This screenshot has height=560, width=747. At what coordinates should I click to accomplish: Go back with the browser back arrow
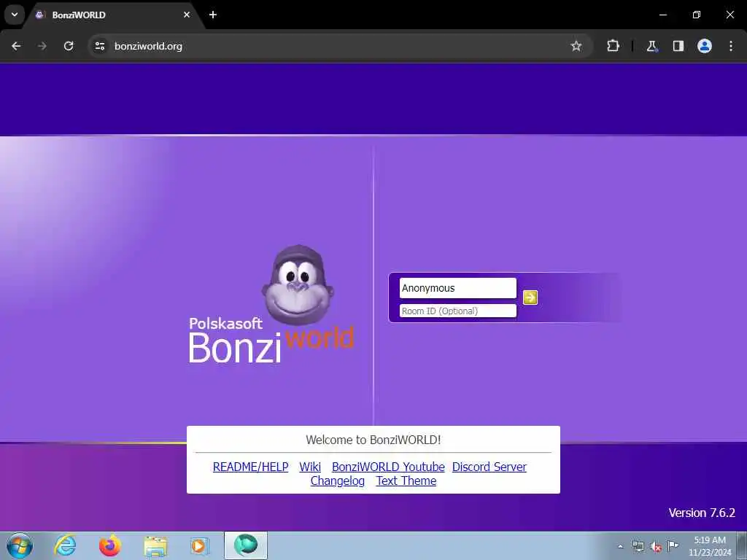tap(16, 46)
